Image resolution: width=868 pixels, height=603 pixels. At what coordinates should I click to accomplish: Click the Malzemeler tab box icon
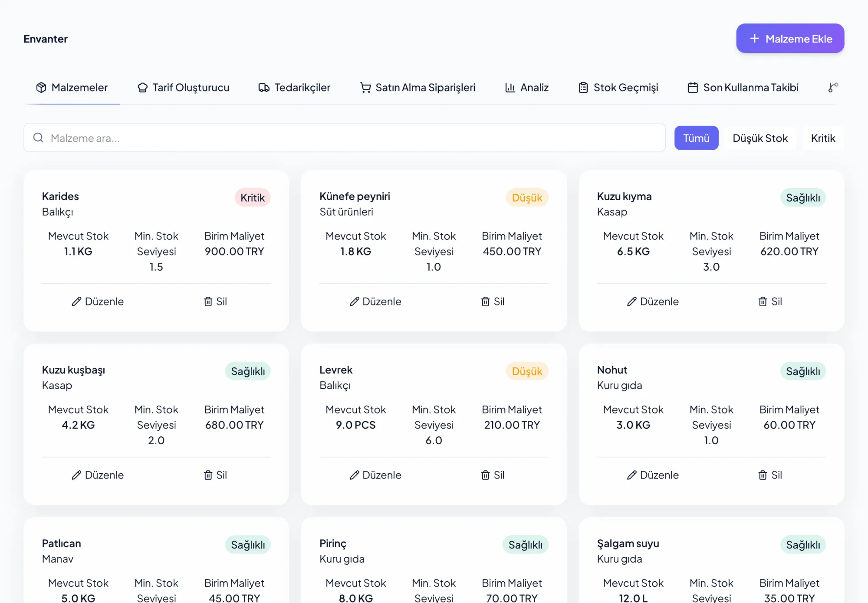41,88
